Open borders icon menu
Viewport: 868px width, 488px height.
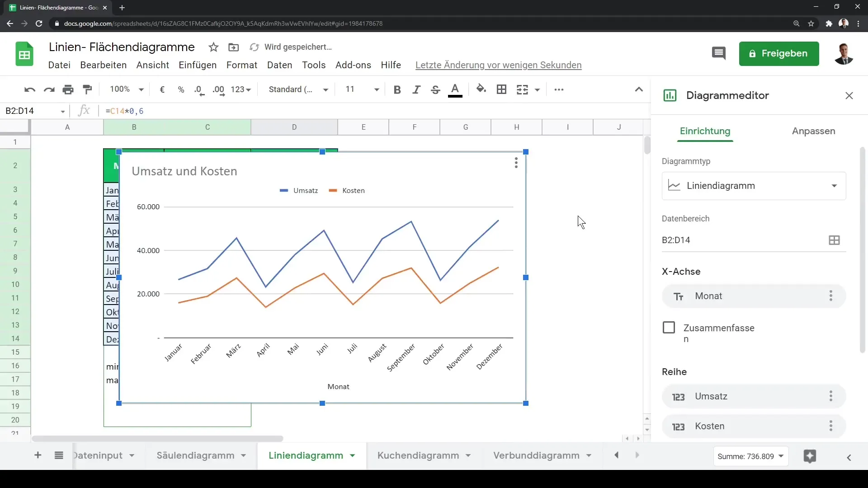click(501, 89)
